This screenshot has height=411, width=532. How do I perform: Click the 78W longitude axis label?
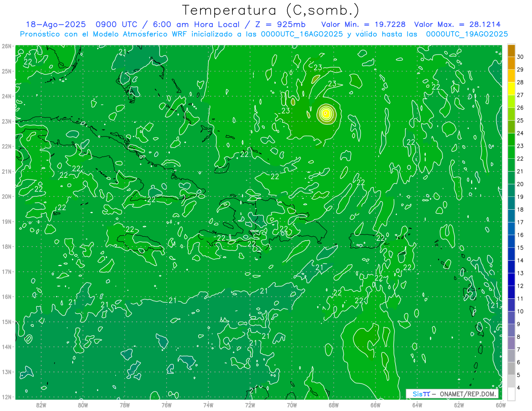[125, 405]
